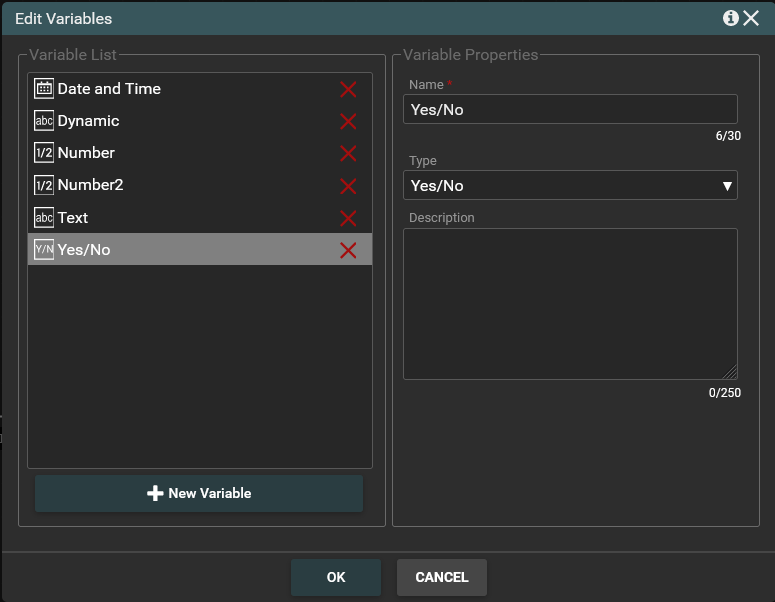
Task: Click the abc icon beside Dynamic
Action: (x=44, y=121)
